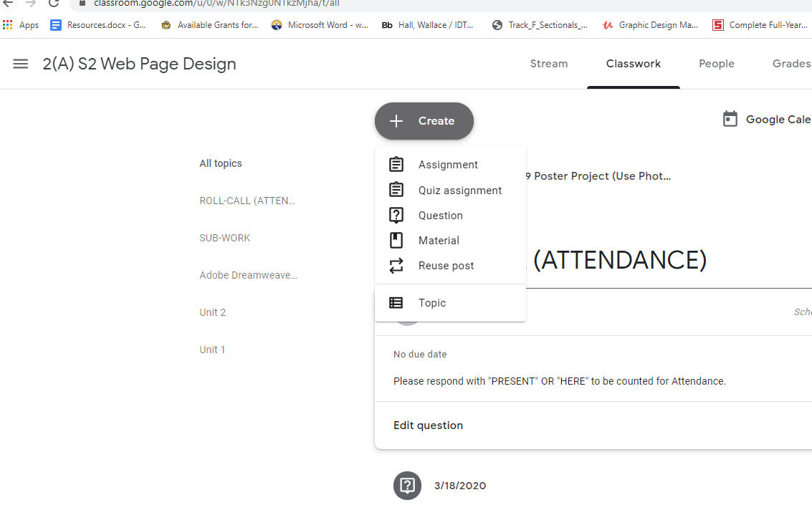
Task: Click the Reuse post arrows icon
Action: click(396, 266)
